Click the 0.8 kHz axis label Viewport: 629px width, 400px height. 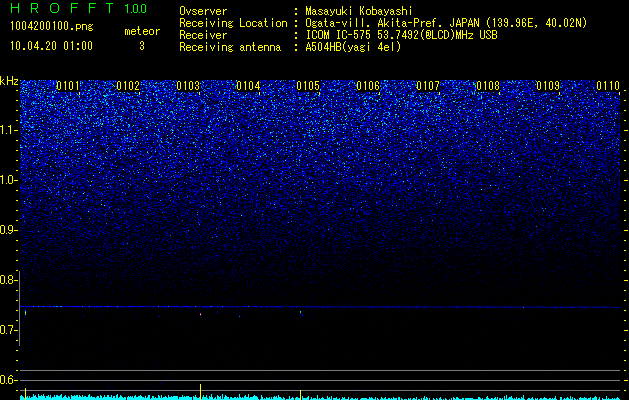[8, 280]
